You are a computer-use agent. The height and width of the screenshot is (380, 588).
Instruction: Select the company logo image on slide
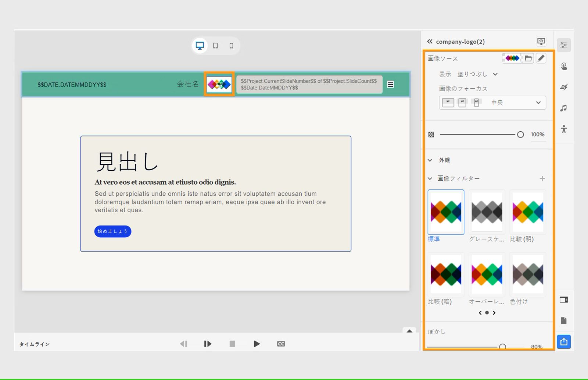[219, 85]
